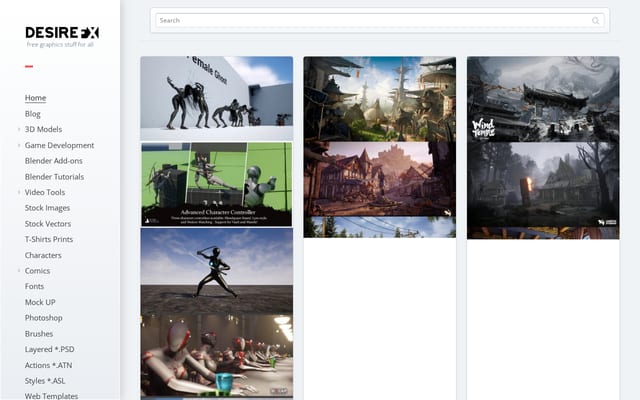Image resolution: width=640 pixels, height=400 pixels.
Task: Browse the Stock Vectors link
Action: (x=48, y=224)
